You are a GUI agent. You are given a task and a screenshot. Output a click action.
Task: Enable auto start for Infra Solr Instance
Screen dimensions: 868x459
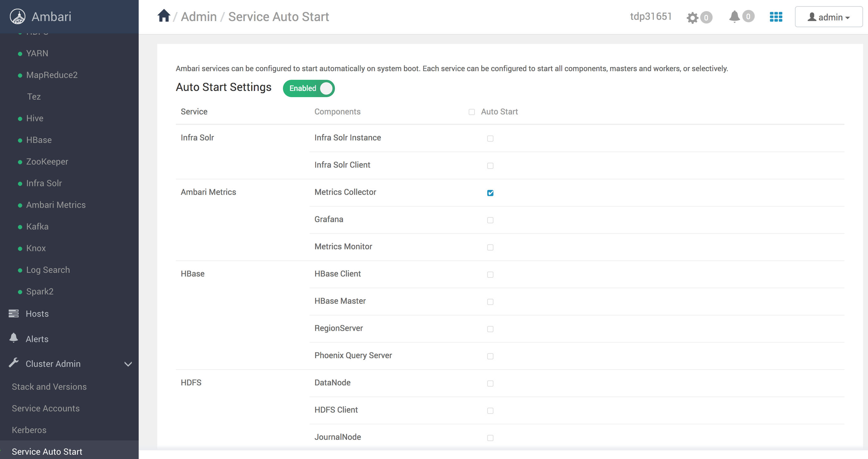point(490,139)
